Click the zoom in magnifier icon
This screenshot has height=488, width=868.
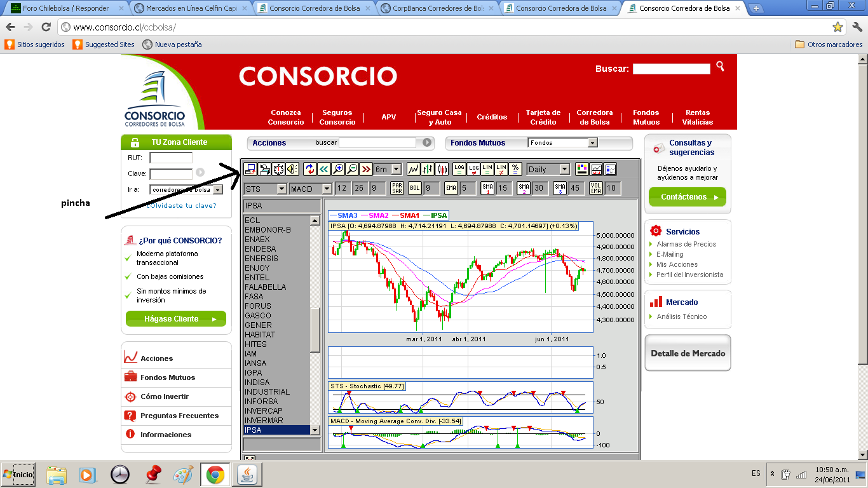pos(338,169)
